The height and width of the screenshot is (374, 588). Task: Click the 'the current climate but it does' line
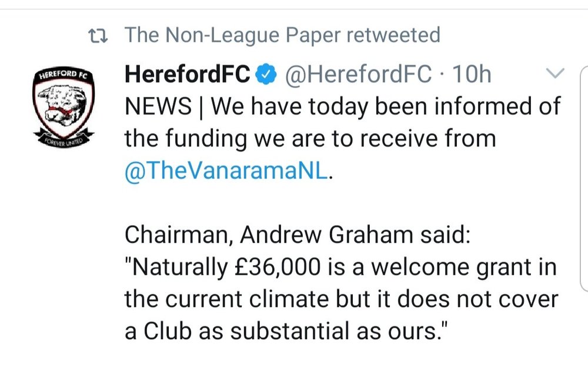[281, 300]
